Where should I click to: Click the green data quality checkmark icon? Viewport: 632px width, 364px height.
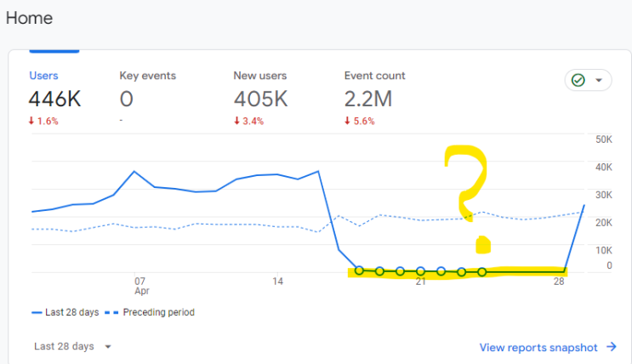click(x=578, y=80)
